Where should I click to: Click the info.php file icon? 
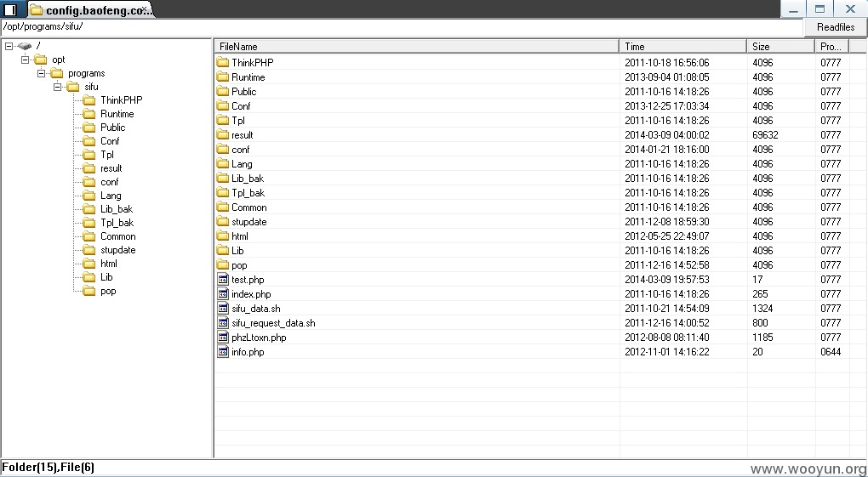coord(223,351)
